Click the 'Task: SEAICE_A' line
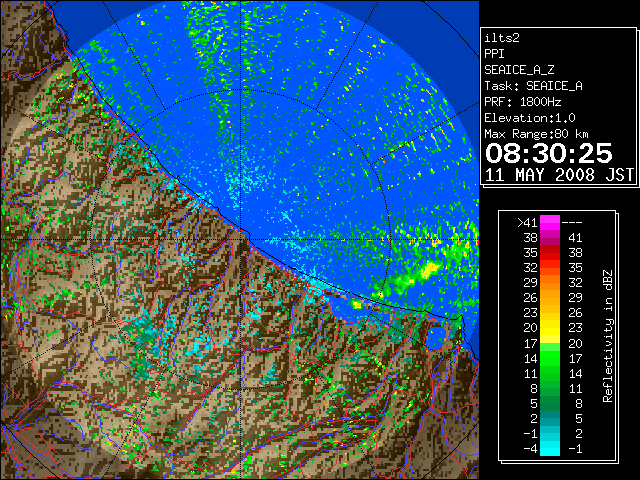This screenshot has height=480, width=640. click(x=533, y=86)
